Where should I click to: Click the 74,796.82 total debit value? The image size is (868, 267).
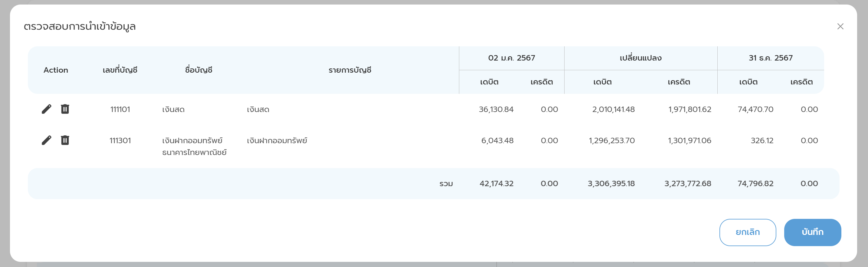(x=755, y=184)
